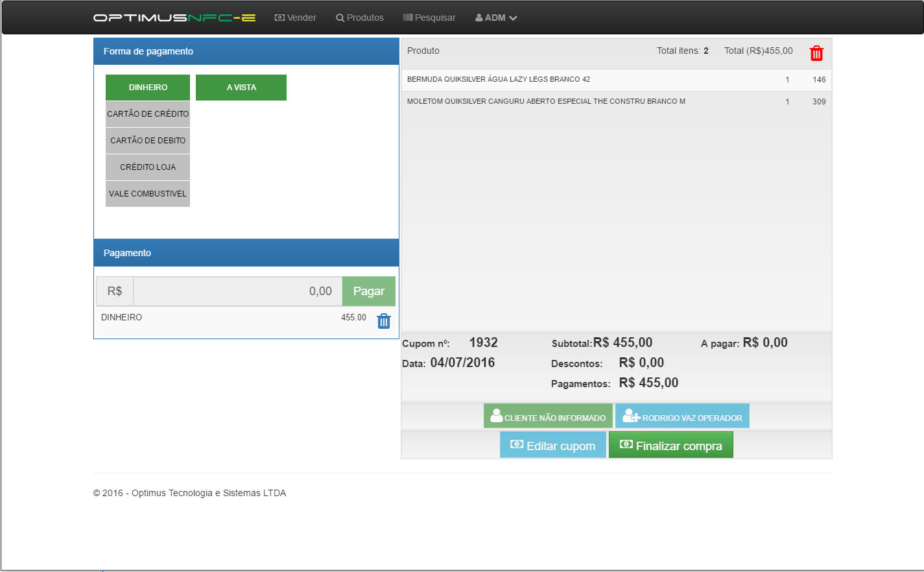
Task: Click the DINHEIRO payment entry label
Action: point(122,318)
